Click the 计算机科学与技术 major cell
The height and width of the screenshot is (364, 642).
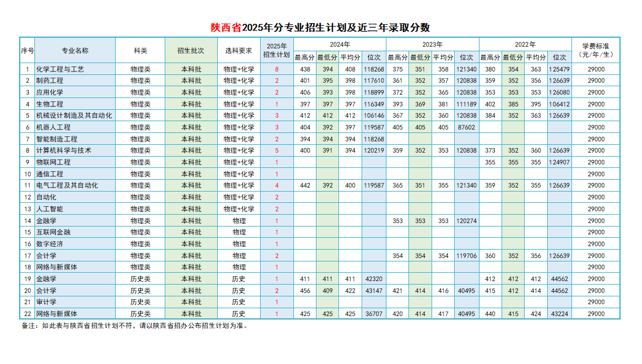[x=63, y=150]
